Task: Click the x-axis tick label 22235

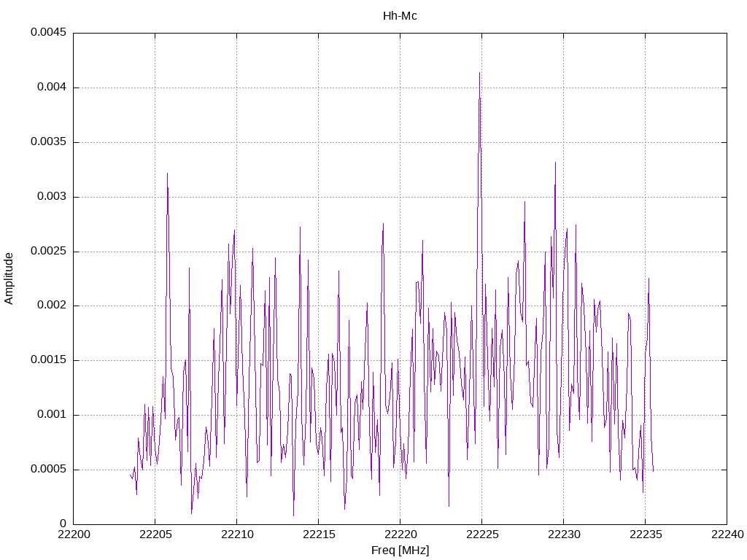Action: [646, 534]
